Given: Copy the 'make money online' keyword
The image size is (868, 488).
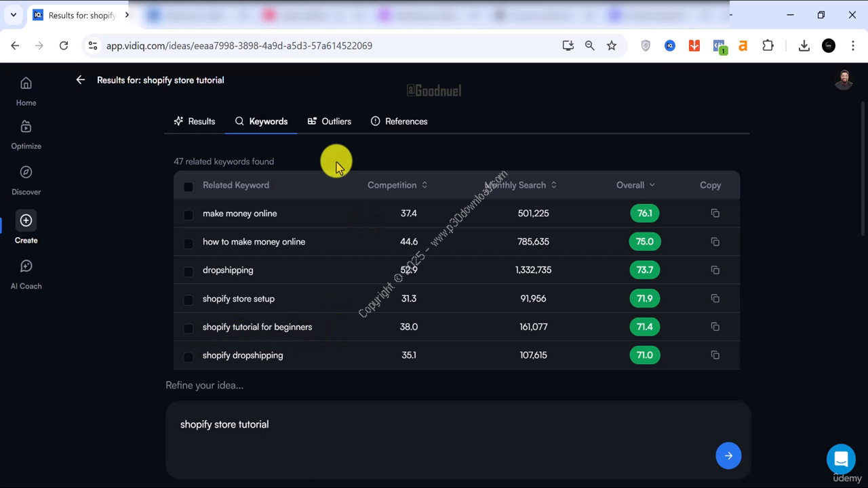Looking at the screenshot, I should pyautogui.click(x=715, y=213).
